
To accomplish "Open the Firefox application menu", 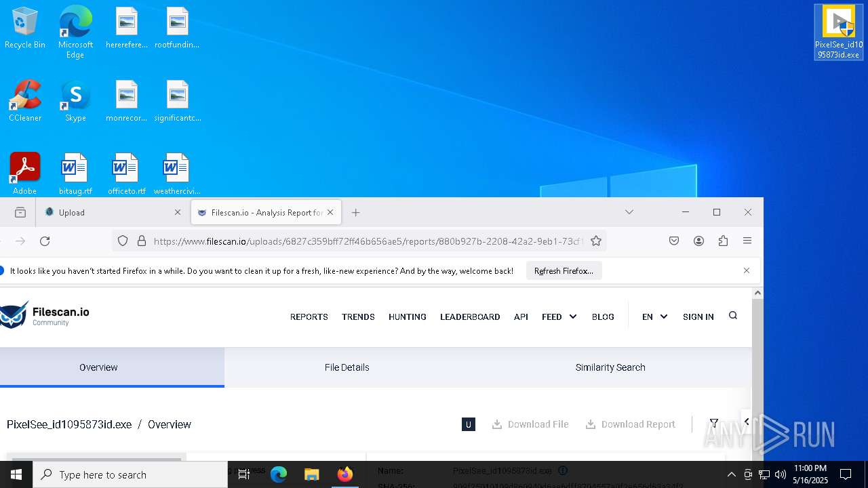I will (747, 241).
